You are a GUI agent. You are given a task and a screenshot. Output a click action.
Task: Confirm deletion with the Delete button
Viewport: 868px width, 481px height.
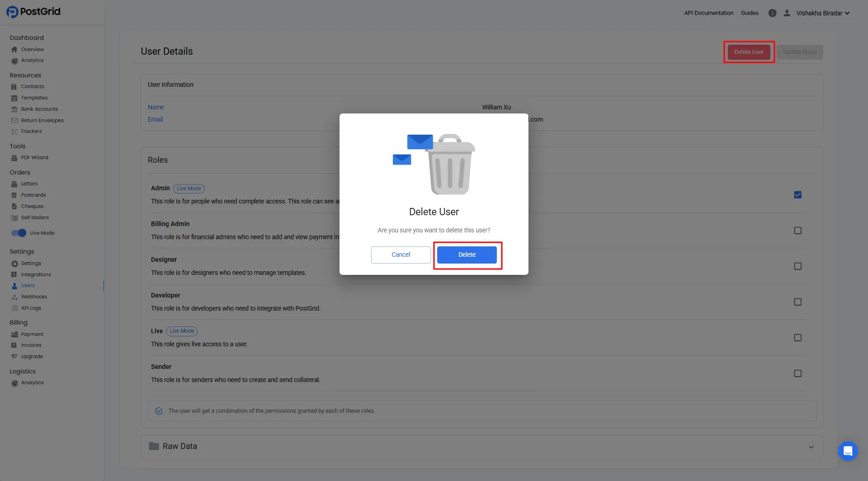tap(467, 255)
